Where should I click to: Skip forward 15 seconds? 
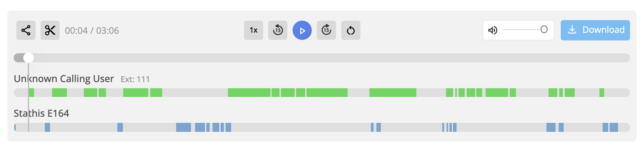coord(326,30)
